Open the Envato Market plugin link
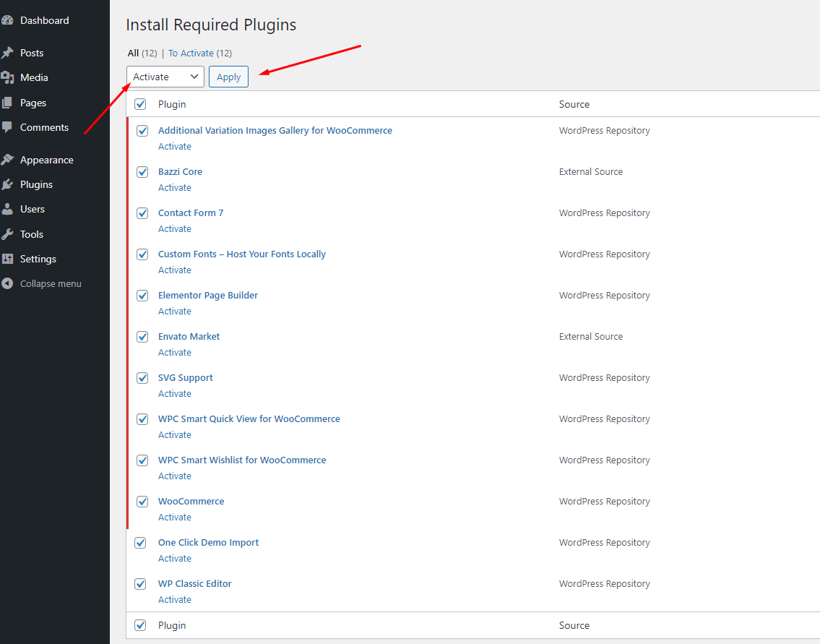This screenshot has width=820, height=644. pyautogui.click(x=189, y=336)
